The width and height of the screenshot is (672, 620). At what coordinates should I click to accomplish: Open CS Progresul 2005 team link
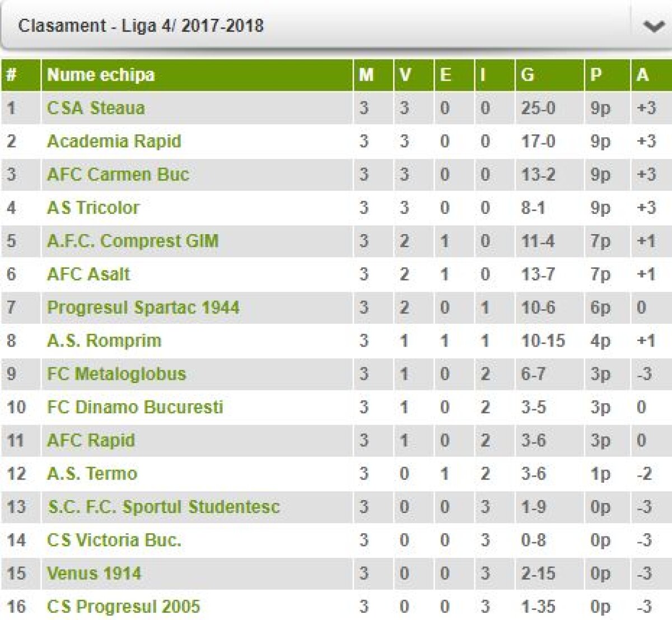click(123, 607)
